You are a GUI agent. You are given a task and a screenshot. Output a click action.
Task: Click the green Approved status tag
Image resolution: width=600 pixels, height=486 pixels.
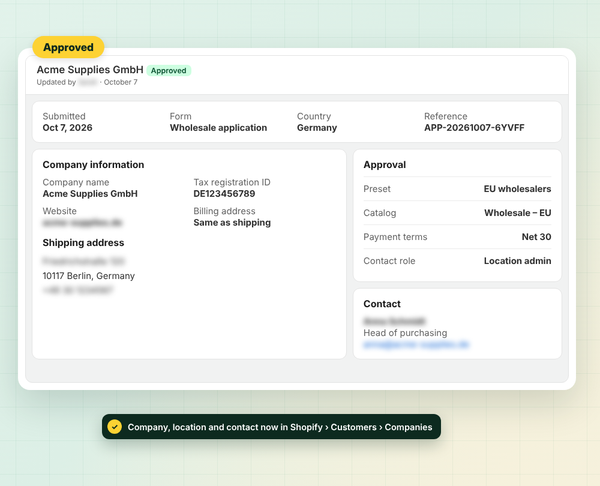168,70
